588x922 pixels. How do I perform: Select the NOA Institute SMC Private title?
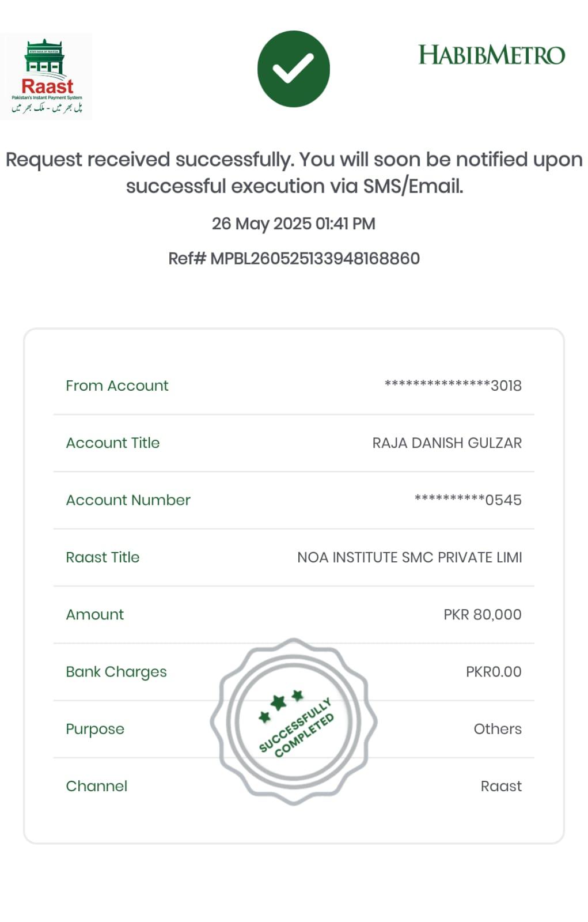click(409, 557)
